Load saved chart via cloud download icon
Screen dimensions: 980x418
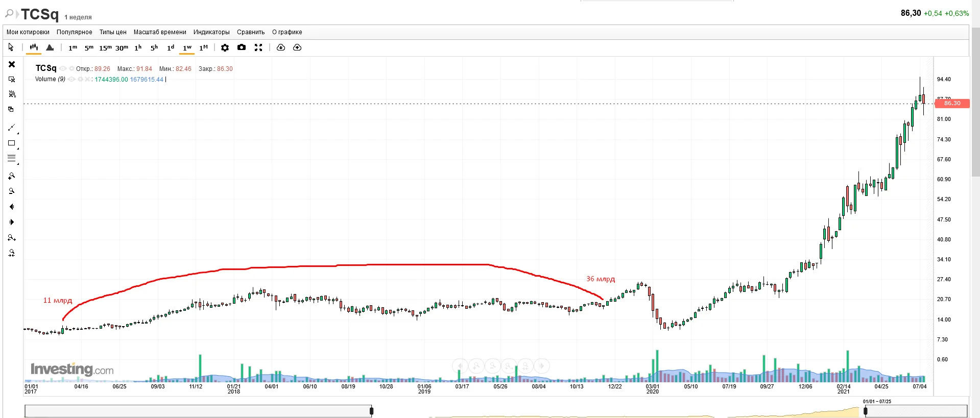pyautogui.click(x=281, y=47)
